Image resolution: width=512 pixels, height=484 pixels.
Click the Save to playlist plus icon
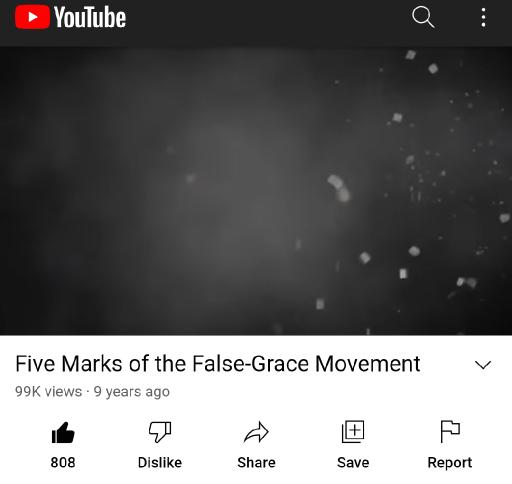[x=353, y=432]
